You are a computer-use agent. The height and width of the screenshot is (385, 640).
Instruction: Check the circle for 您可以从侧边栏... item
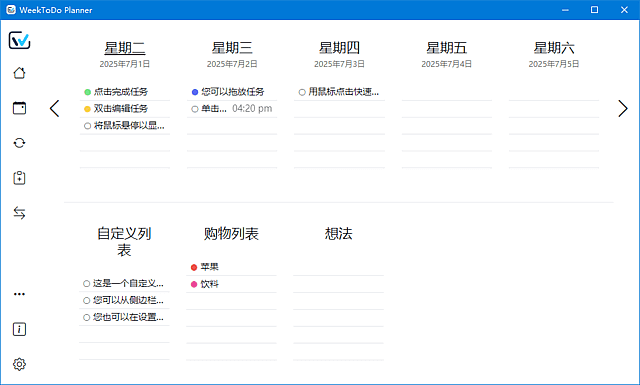pyautogui.click(x=87, y=300)
